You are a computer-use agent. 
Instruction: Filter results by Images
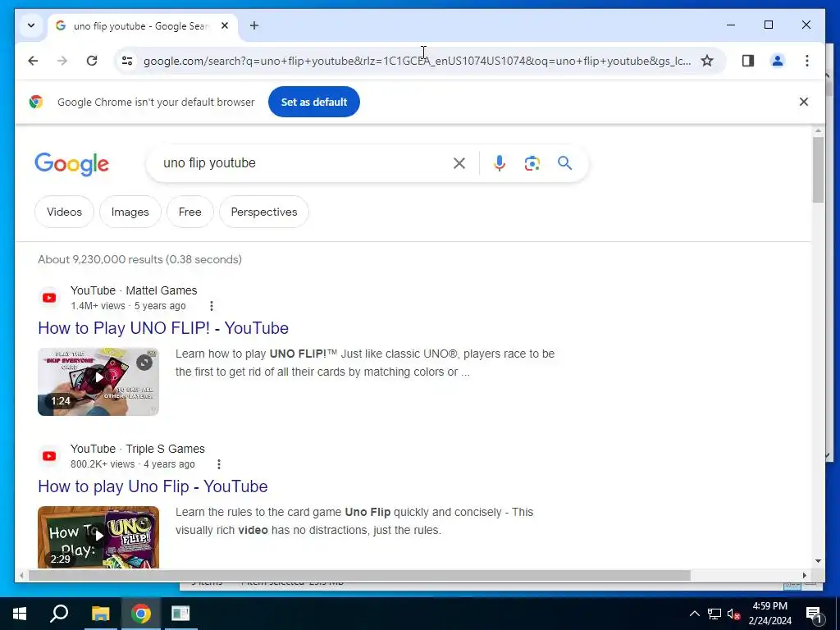point(130,212)
